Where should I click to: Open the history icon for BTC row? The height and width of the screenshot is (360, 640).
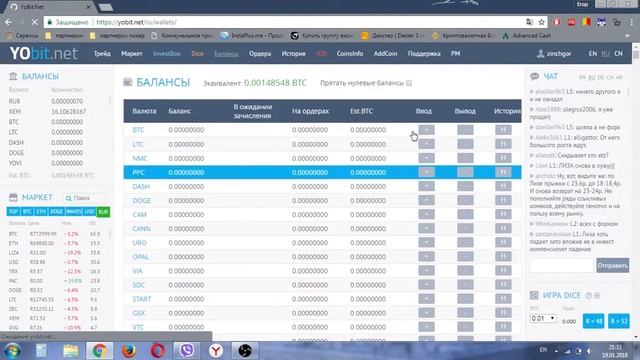[503, 130]
